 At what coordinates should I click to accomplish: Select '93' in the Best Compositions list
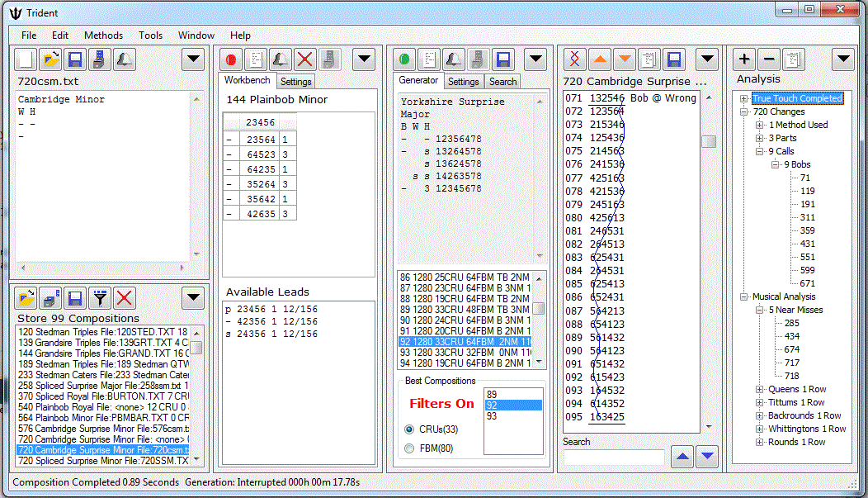tap(513, 416)
